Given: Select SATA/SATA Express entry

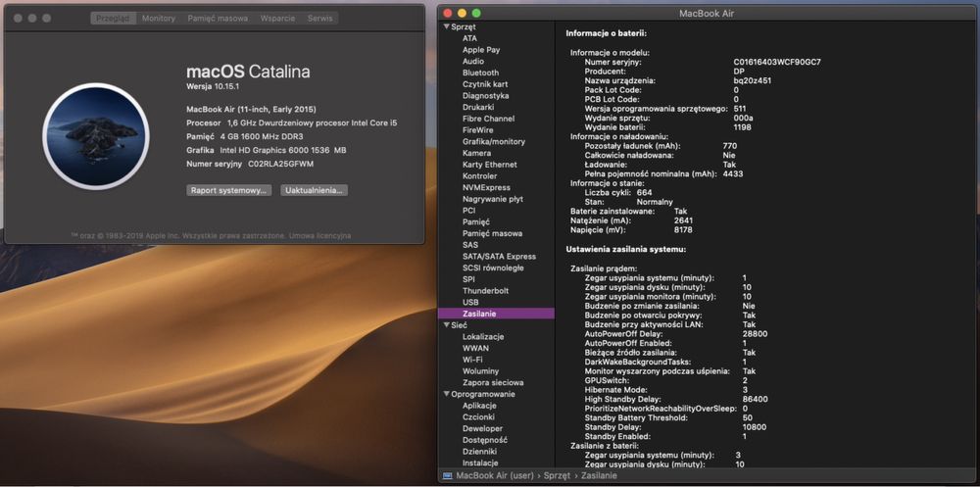Looking at the screenshot, I should 500,257.
